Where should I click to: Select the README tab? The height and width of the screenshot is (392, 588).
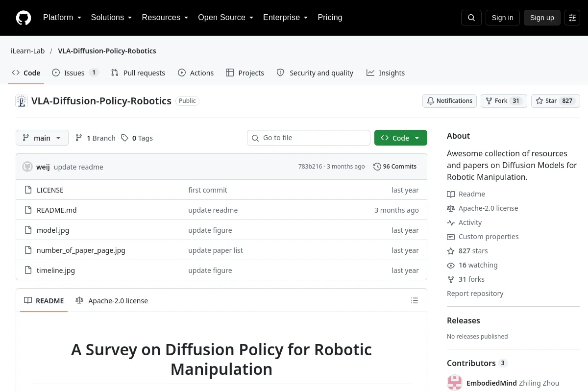[44, 300]
